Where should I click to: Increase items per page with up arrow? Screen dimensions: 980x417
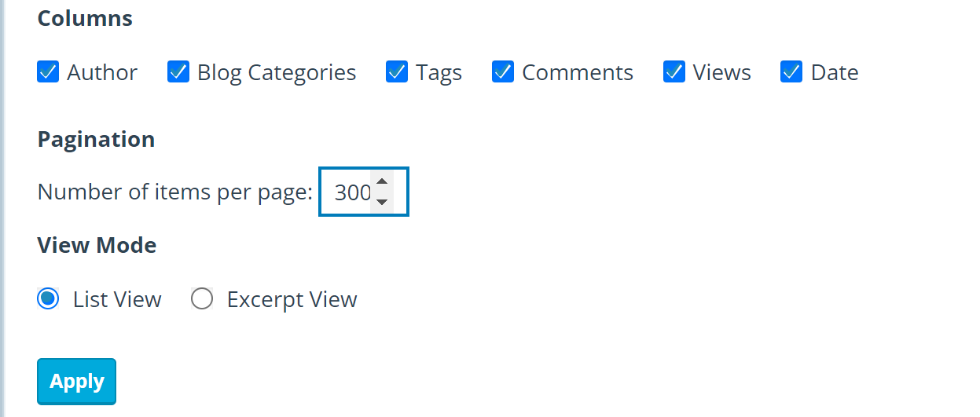point(382,182)
